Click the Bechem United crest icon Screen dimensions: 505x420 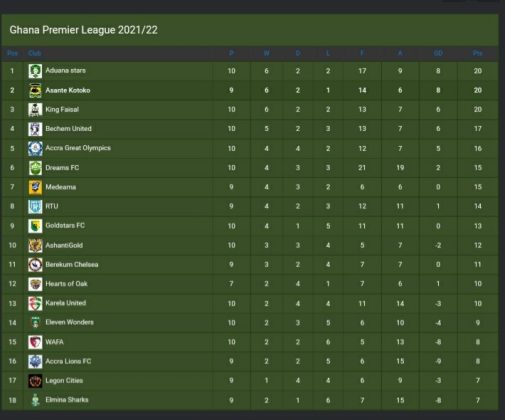click(35, 129)
